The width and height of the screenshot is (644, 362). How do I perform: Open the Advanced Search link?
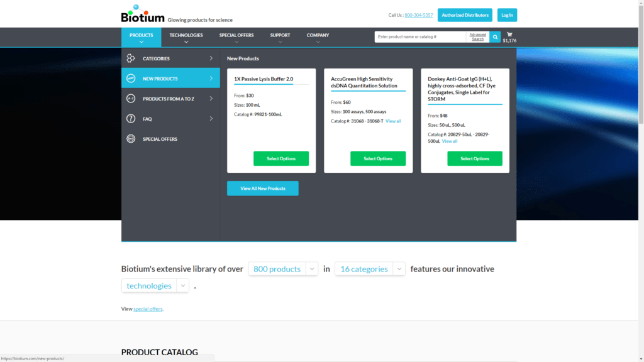(478, 37)
